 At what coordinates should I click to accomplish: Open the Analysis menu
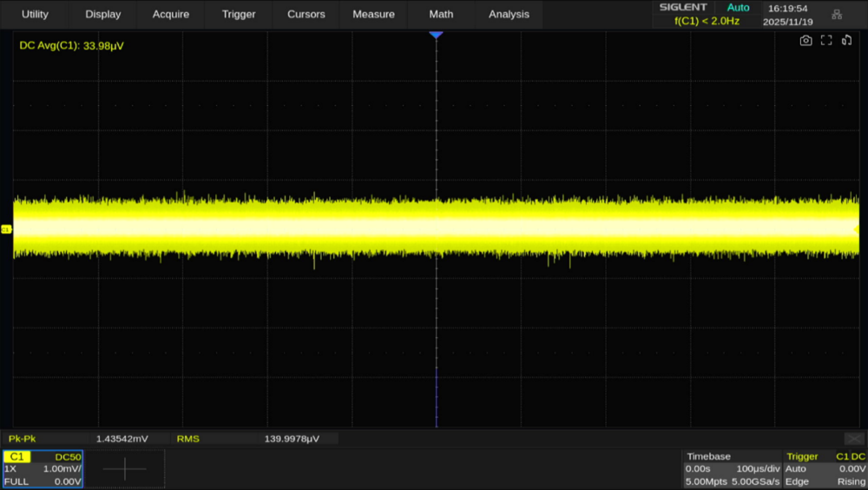click(509, 14)
